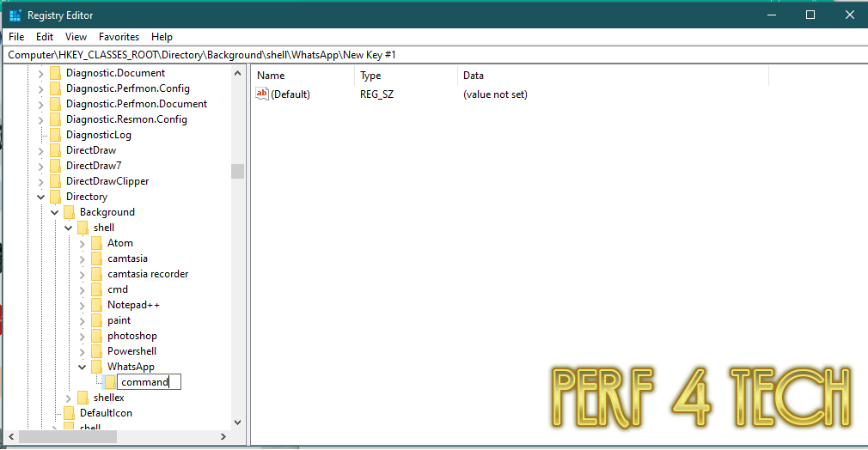
Task: Select the Diagnostic.Document folder icon
Action: (x=55, y=73)
